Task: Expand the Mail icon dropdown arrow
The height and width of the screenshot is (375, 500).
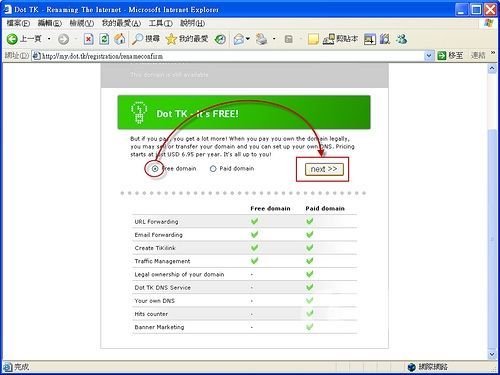Action: coord(248,39)
